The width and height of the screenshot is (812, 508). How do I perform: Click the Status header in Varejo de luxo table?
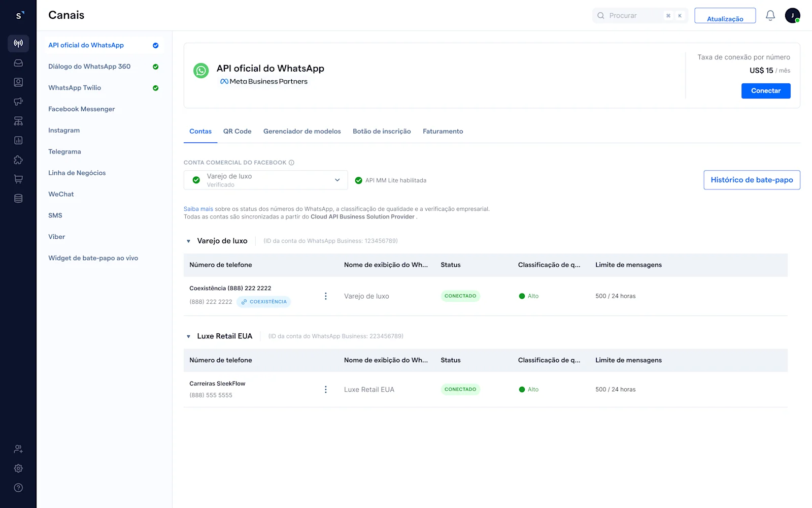(x=451, y=265)
